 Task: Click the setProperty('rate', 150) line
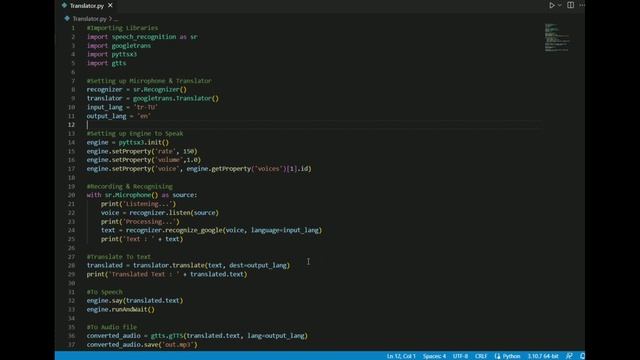click(x=142, y=151)
